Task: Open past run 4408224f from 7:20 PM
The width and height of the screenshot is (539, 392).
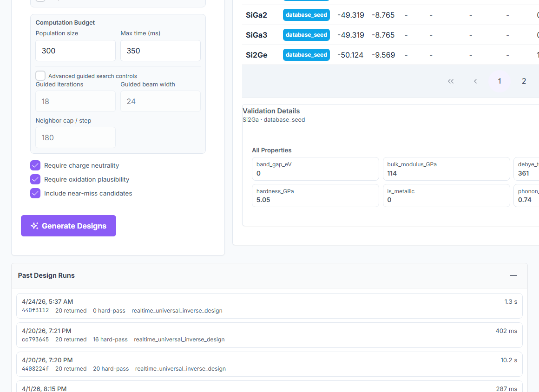Action: (x=269, y=364)
